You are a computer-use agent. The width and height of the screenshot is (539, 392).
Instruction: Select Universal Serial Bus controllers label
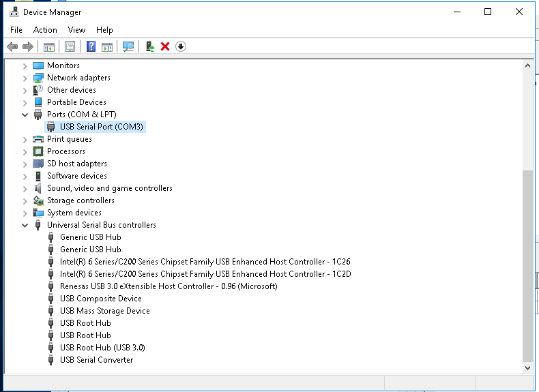pyautogui.click(x=102, y=225)
